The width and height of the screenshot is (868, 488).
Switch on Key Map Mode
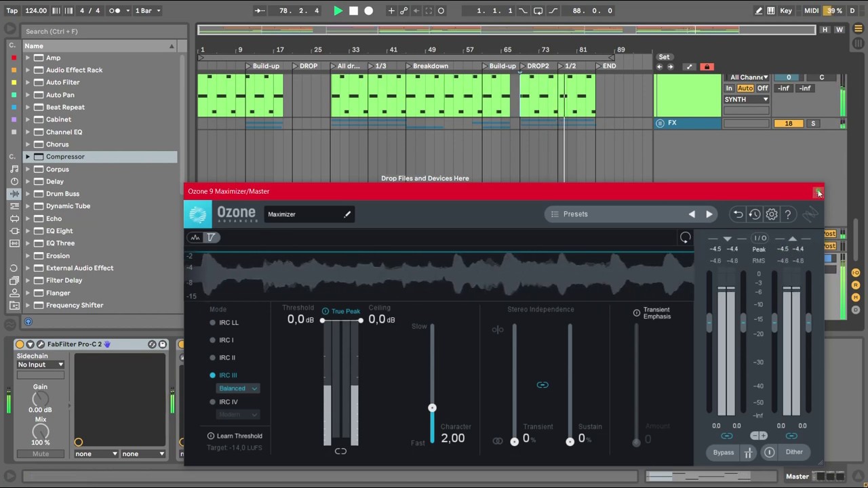786,11
